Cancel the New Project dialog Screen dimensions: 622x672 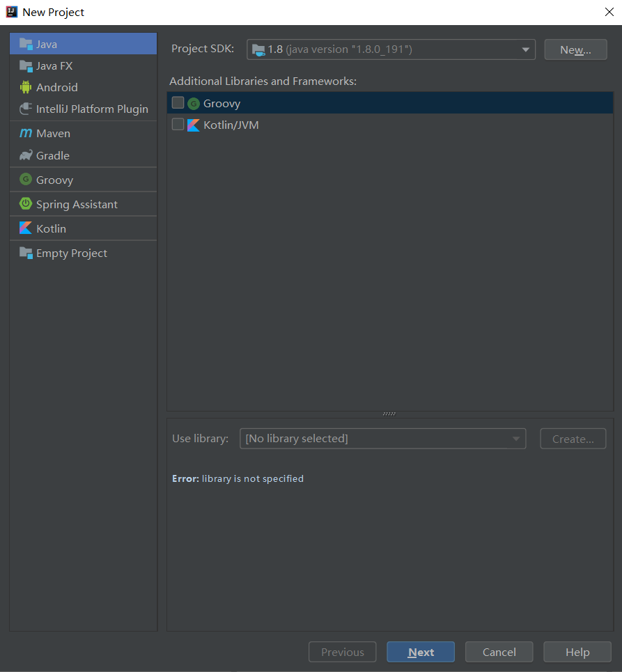pos(499,652)
